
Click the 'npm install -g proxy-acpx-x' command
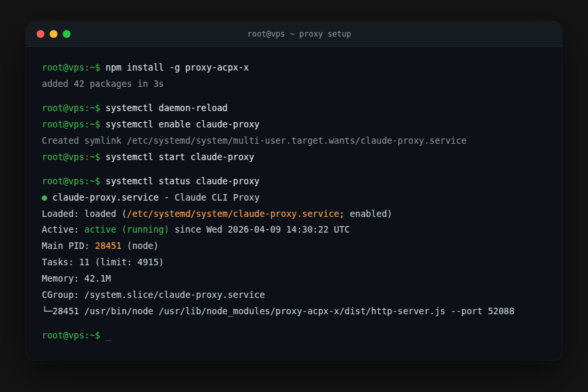(x=177, y=67)
